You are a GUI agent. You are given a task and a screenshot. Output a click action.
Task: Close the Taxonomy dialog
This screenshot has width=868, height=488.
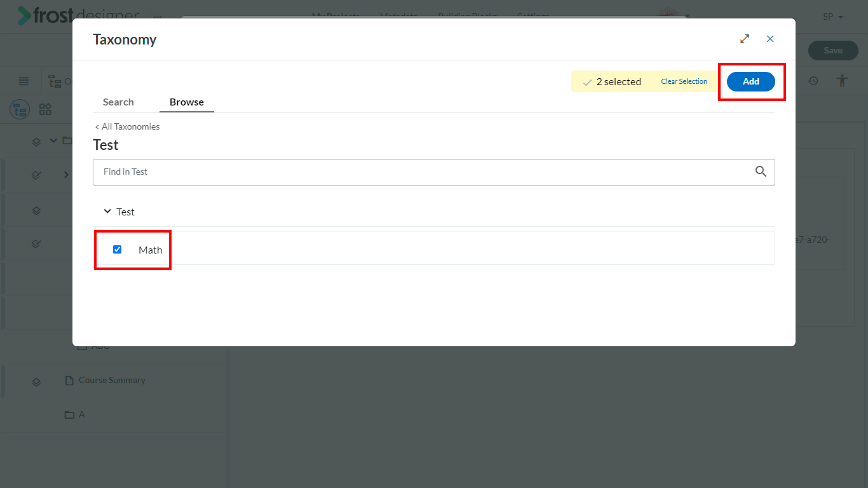770,39
